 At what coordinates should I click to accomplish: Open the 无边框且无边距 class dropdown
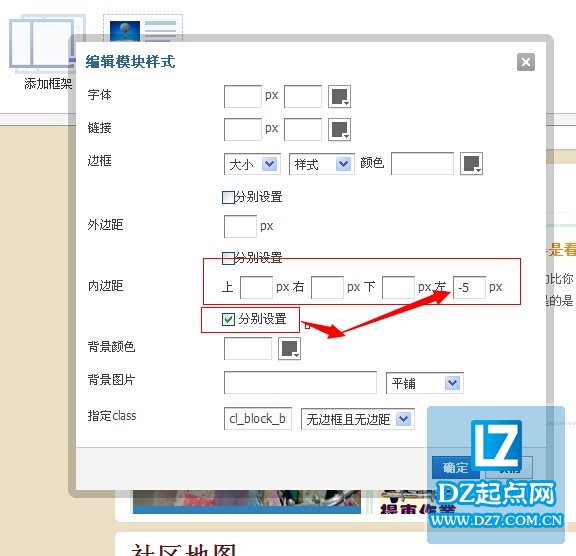[358, 419]
